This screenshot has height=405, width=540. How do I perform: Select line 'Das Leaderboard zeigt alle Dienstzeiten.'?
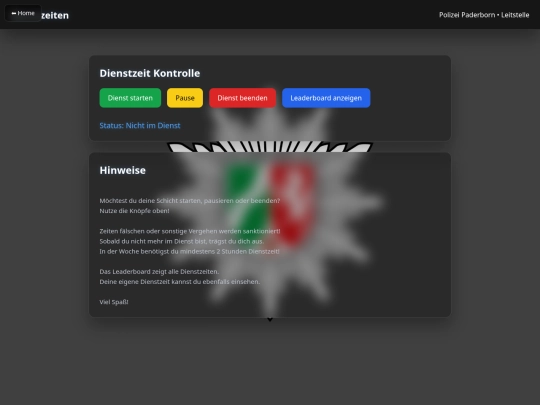(159, 271)
